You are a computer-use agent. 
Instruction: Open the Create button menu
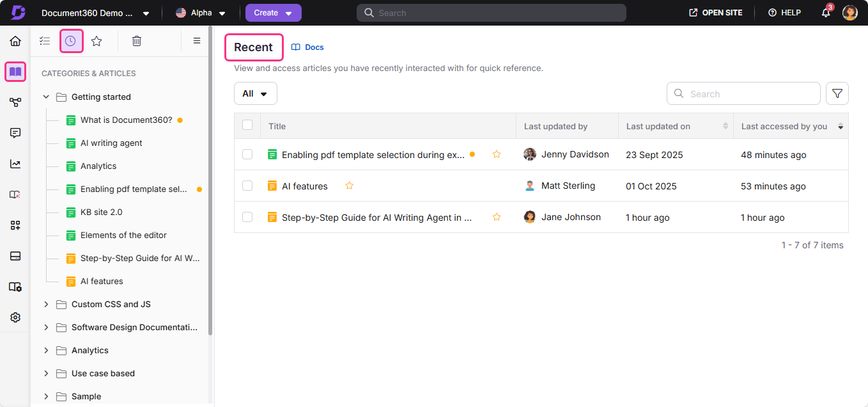(x=273, y=12)
